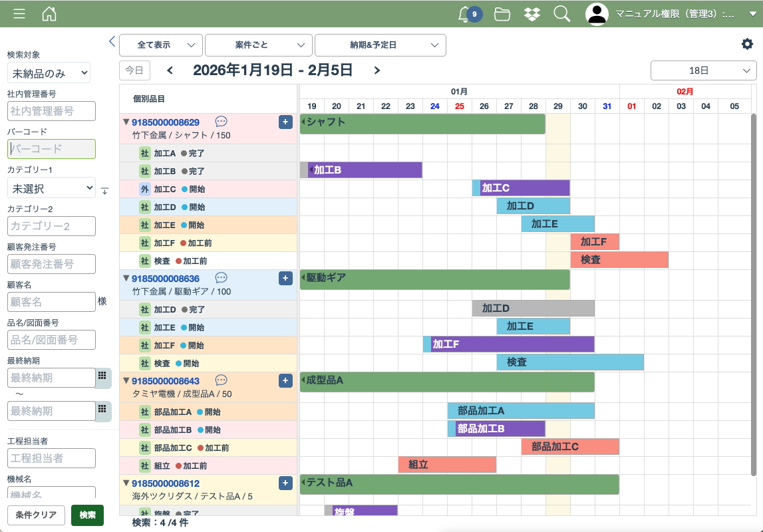Go to the home screen icon
This screenshot has width=763, height=532.
pos(49,14)
